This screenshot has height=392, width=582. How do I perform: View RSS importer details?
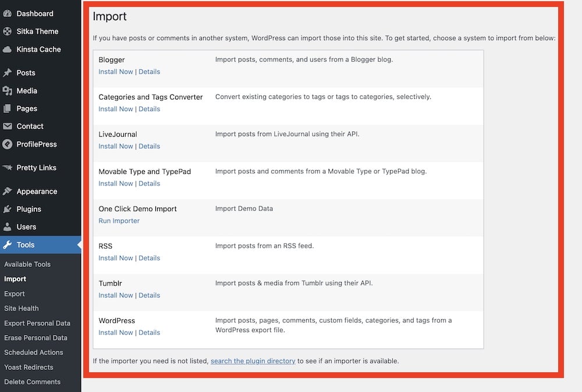(149, 258)
